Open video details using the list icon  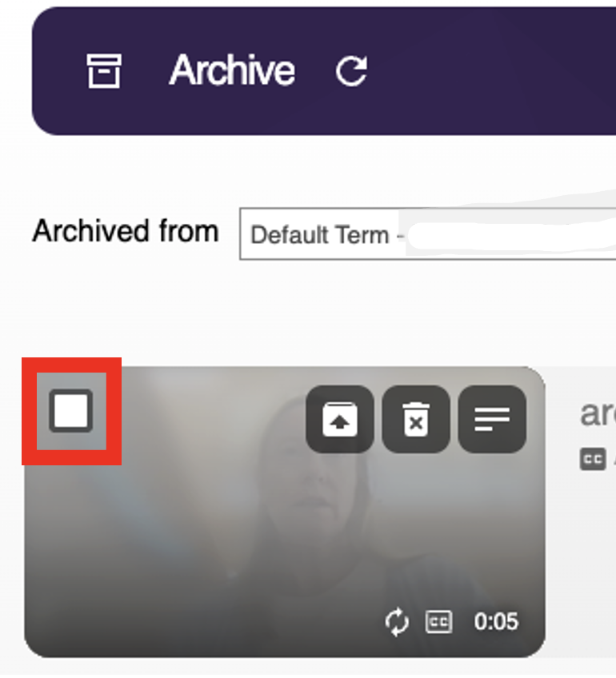click(492, 418)
